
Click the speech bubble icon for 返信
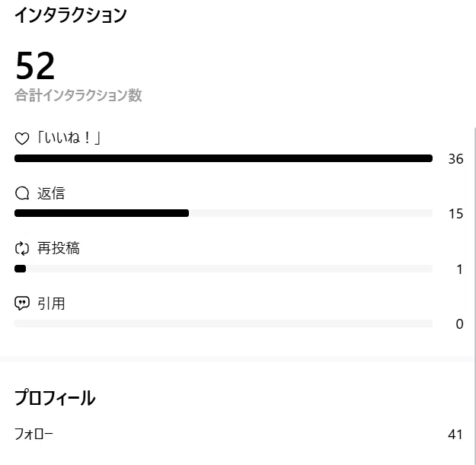click(22, 193)
